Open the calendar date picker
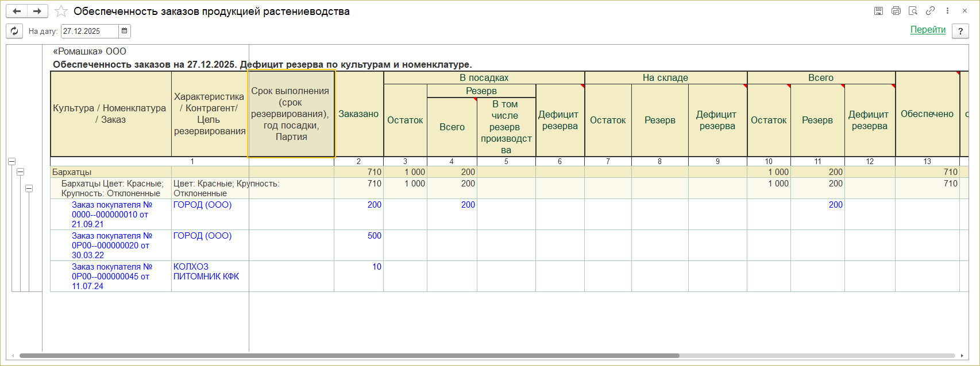The width and height of the screenshot is (980, 366). coord(124,32)
